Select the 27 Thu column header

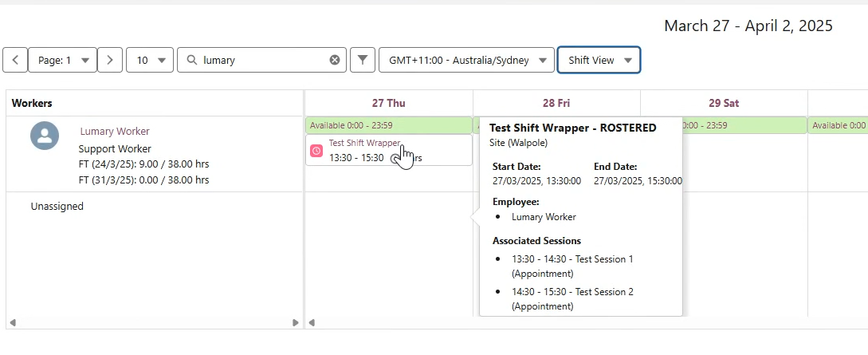[388, 103]
